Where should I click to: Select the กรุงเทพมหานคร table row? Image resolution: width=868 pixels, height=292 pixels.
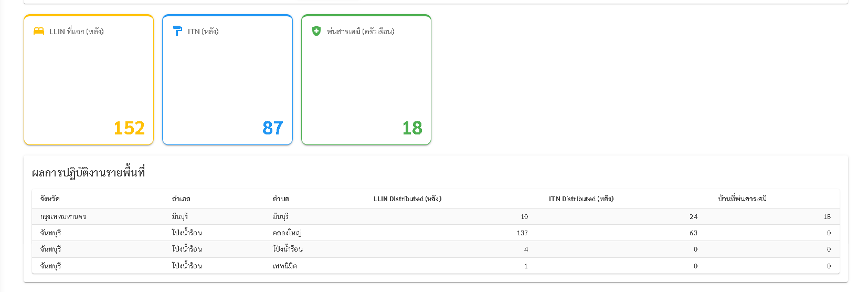point(63,217)
